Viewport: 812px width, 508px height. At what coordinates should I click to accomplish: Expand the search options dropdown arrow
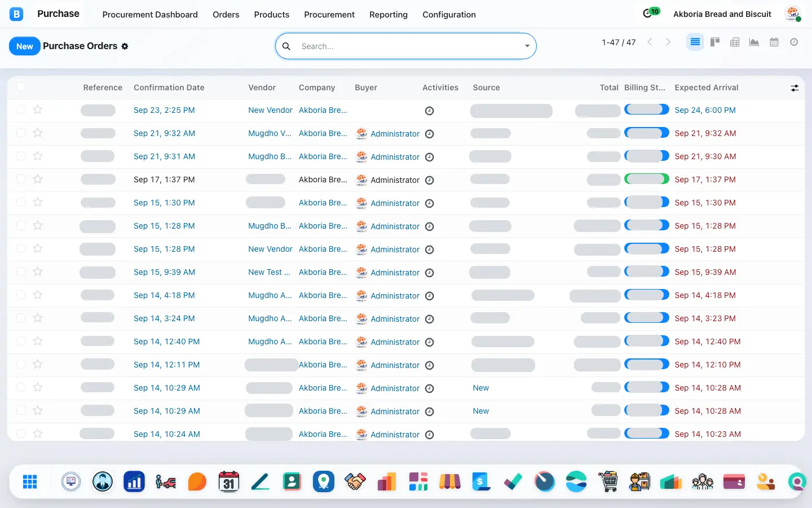click(527, 46)
